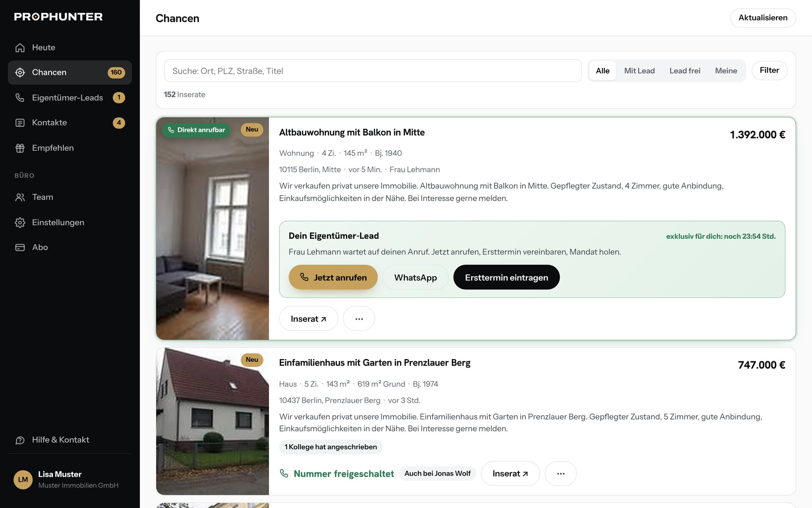Open the Filter options
The image size is (812, 508).
point(769,70)
